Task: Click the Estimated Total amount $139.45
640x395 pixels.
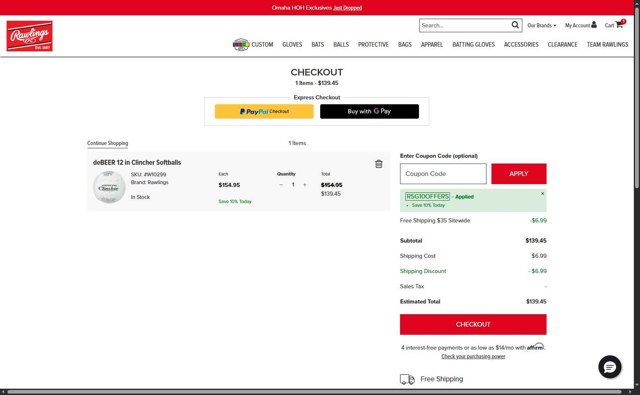Action: pos(536,302)
